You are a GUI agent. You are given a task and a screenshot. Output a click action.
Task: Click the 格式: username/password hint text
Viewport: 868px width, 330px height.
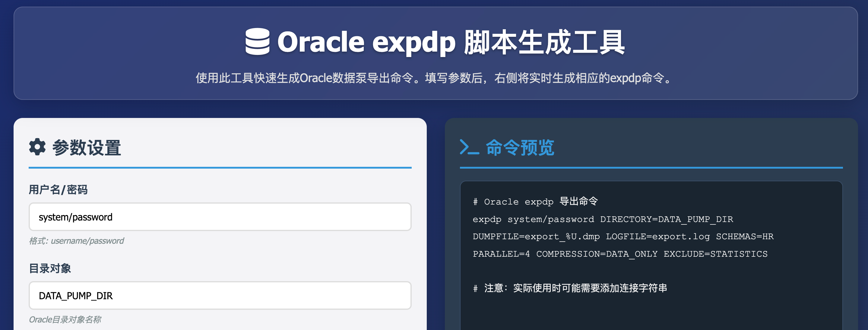click(77, 241)
